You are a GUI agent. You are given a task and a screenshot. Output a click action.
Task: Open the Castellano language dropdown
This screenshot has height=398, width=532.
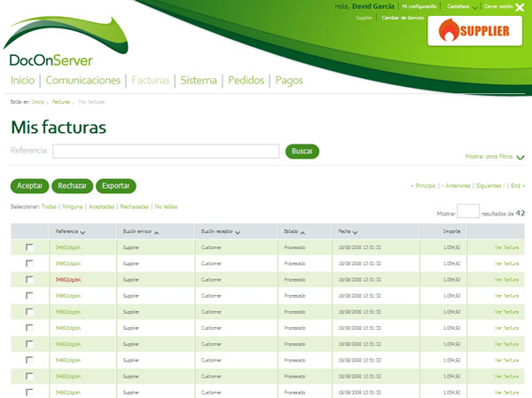coord(462,6)
